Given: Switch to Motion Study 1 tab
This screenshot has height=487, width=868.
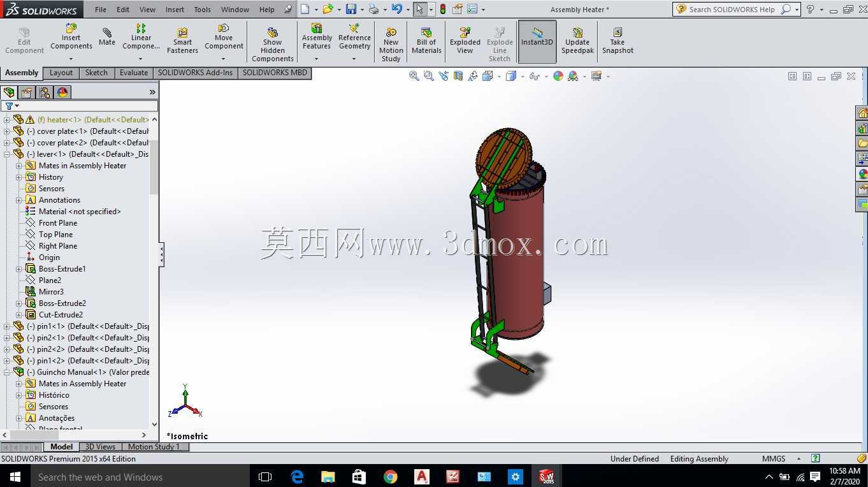Looking at the screenshot, I should point(154,447).
